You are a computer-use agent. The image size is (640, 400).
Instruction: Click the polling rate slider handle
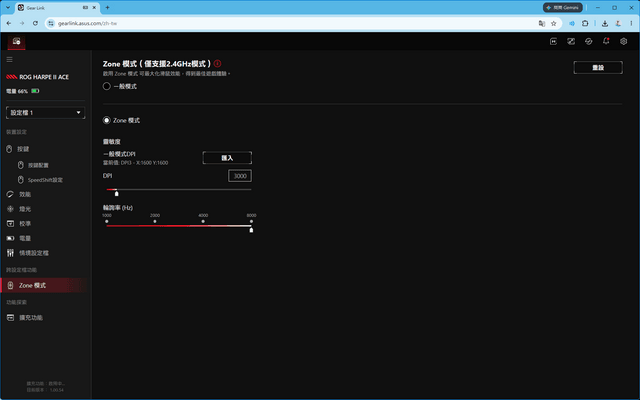[x=251, y=230]
